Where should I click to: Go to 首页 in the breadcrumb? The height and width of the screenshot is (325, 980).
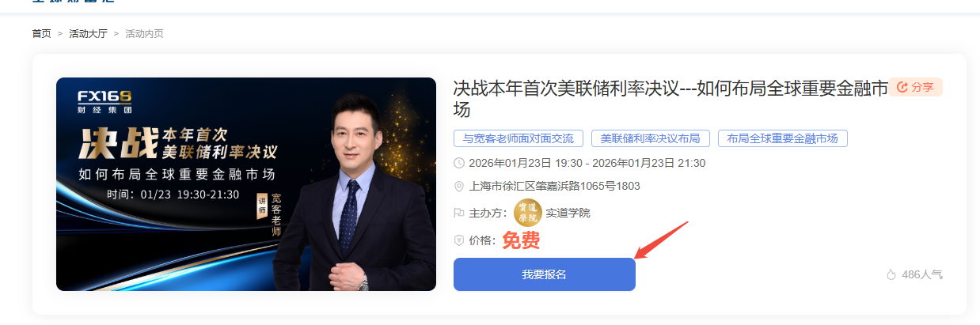42,33
